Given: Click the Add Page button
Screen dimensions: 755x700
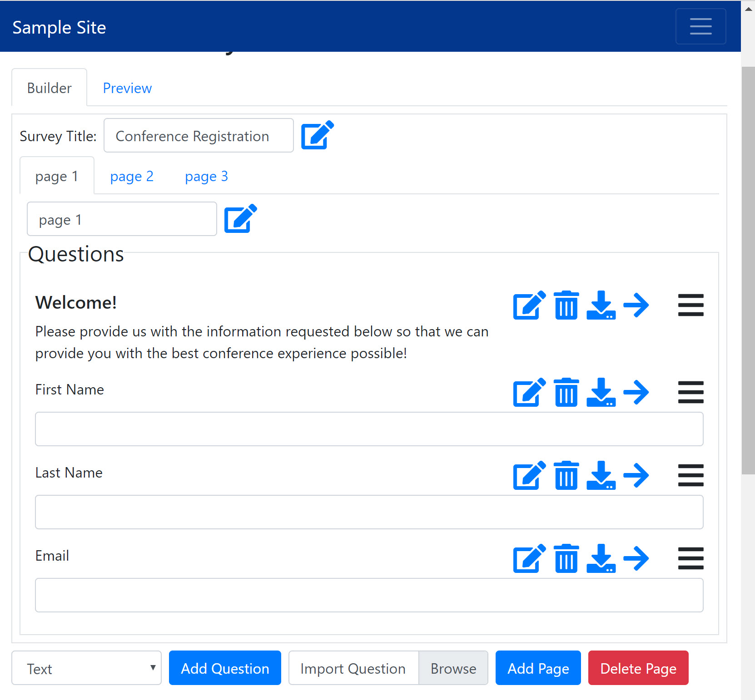Looking at the screenshot, I should 538,668.
